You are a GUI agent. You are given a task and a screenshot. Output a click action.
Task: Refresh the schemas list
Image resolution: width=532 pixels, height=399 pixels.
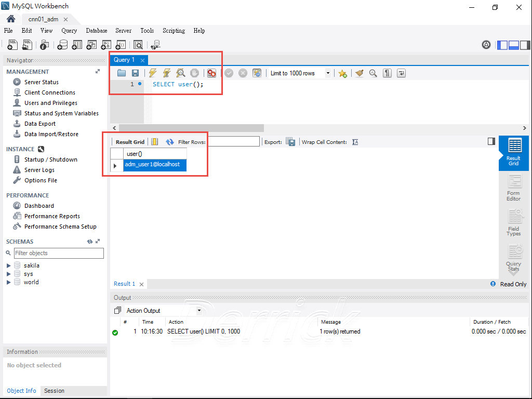coord(89,242)
